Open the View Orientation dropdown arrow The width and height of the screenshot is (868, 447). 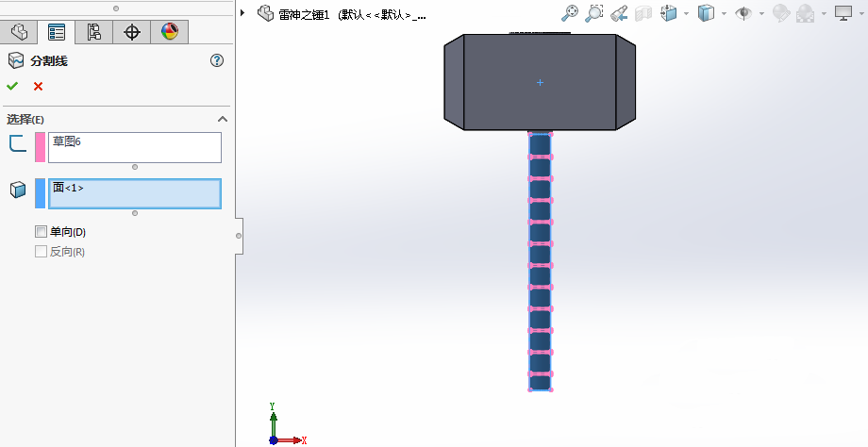[686, 13]
